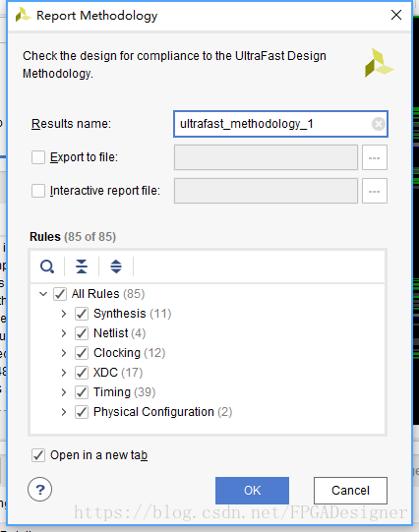Image resolution: width=419 pixels, height=532 pixels.
Task: Uncheck Open in a new tab
Action: coord(38,455)
